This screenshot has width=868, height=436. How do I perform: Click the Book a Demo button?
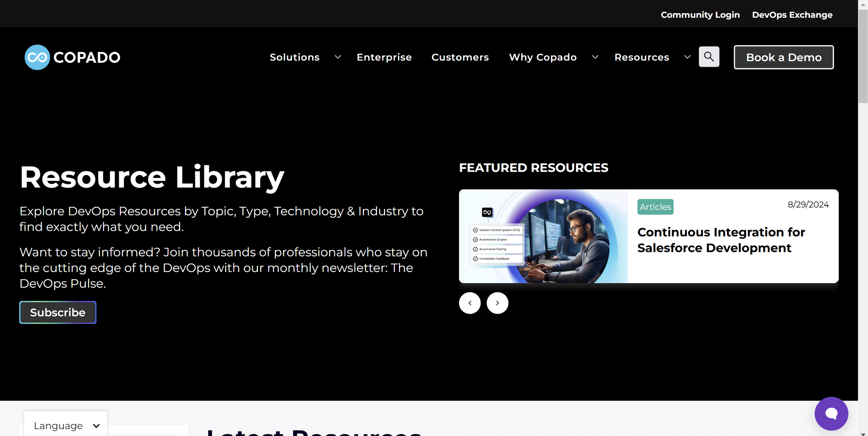tap(784, 57)
